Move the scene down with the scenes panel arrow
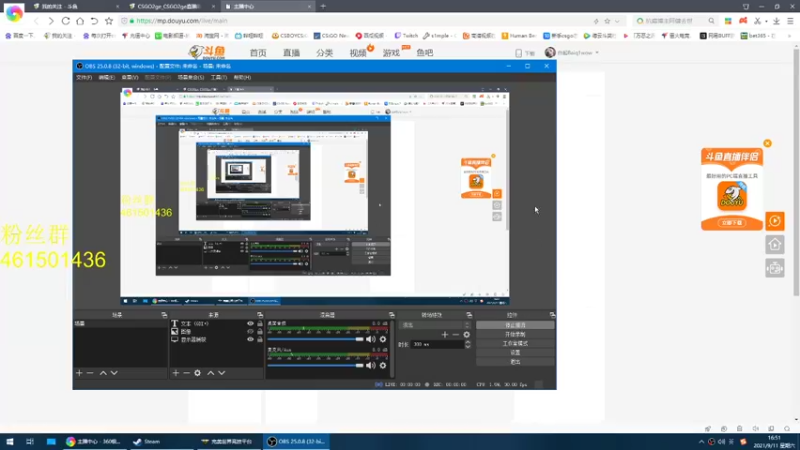Screen dimensions: 800x450 click(x=114, y=373)
